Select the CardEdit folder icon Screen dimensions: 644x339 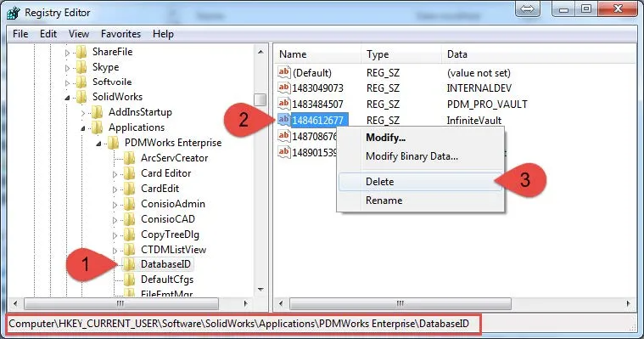(129, 189)
